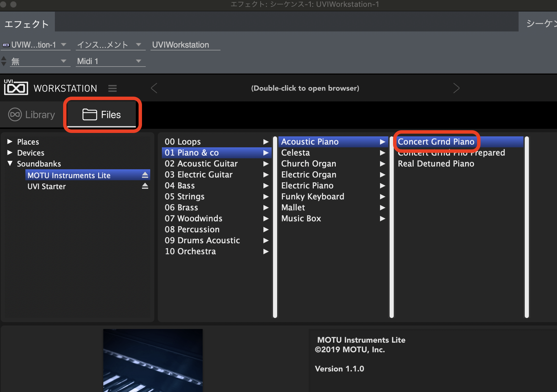
Task: Click the UVIWorkstation plugin name field
Action: (x=185, y=45)
